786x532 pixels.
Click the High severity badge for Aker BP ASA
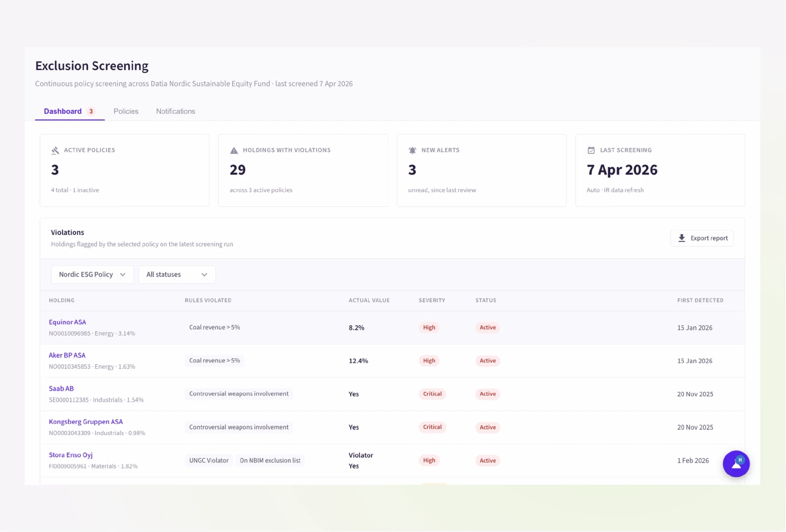point(429,361)
